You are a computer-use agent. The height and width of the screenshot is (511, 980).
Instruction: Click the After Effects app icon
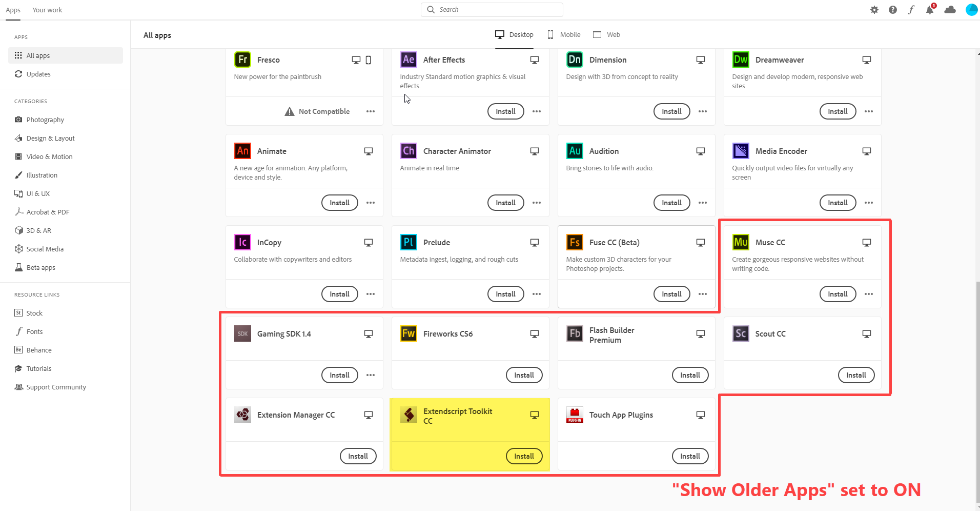pyautogui.click(x=408, y=60)
